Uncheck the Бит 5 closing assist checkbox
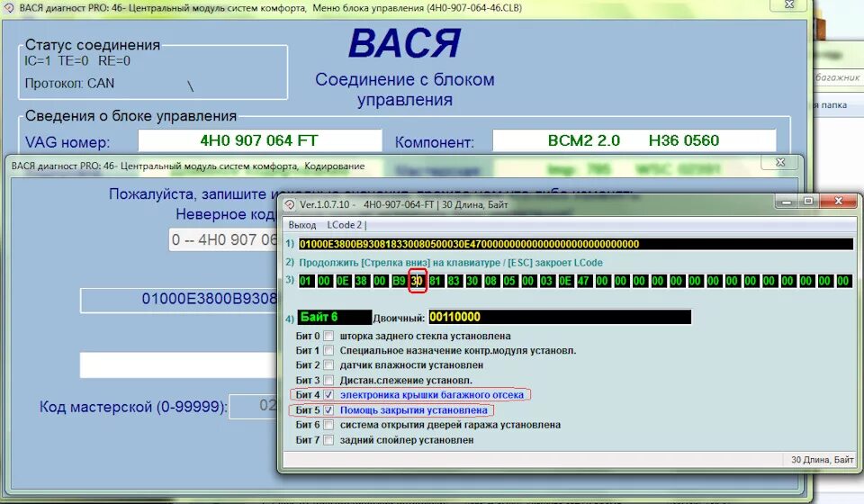The width and height of the screenshot is (864, 504). point(328,410)
